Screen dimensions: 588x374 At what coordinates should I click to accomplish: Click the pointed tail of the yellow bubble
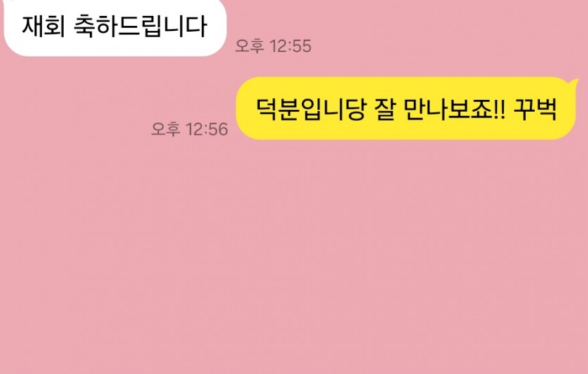[574, 82]
